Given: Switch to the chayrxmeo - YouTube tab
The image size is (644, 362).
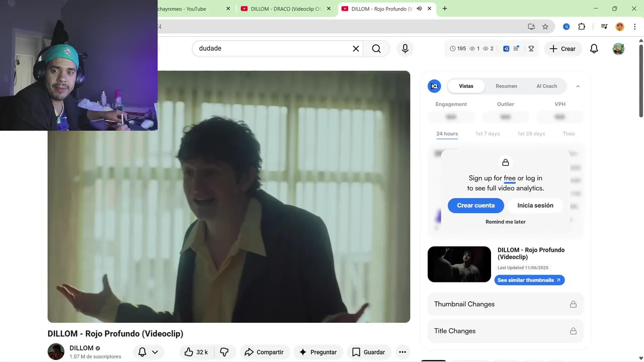Looking at the screenshot, I should (x=189, y=9).
